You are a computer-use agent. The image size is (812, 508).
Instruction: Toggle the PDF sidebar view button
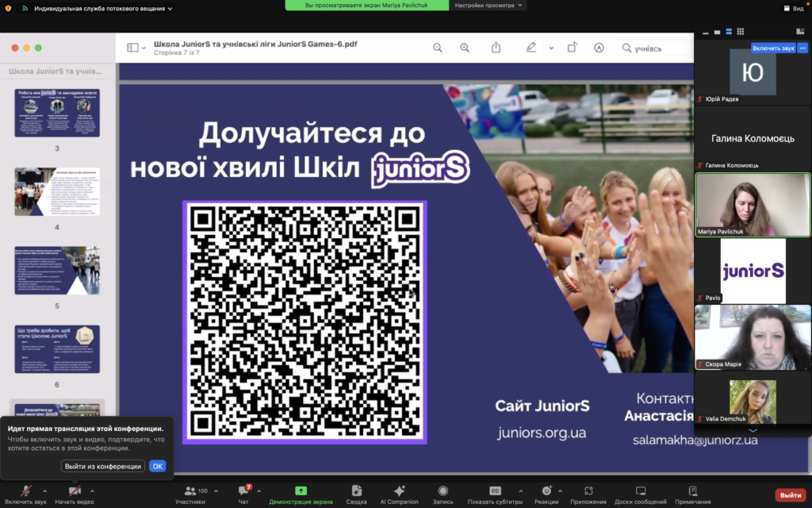[132, 48]
